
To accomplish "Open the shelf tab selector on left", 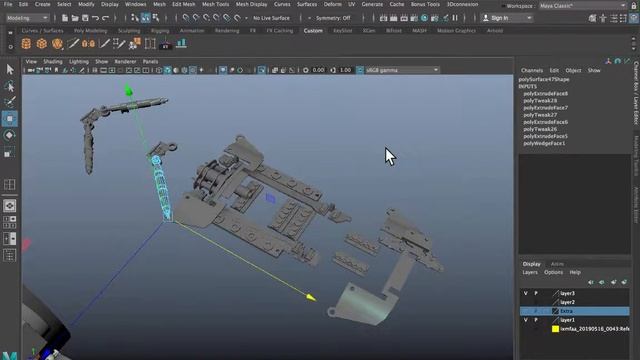I will tap(10, 33).
